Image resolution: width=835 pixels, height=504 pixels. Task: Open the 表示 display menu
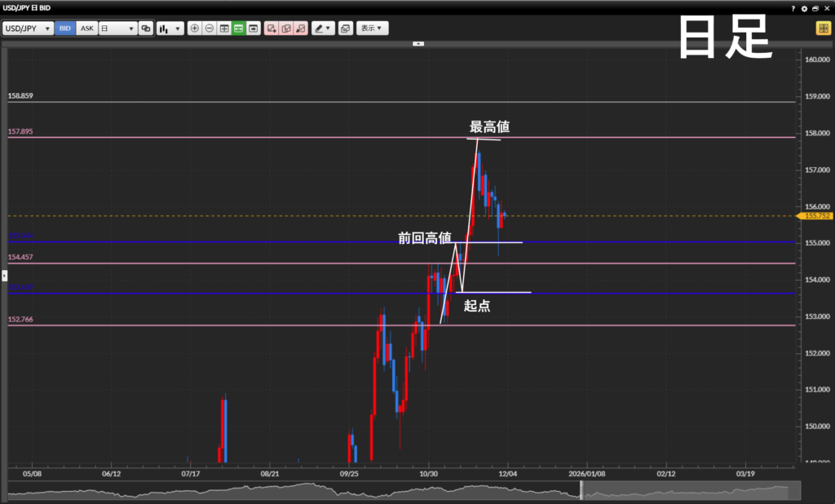click(x=372, y=28)
